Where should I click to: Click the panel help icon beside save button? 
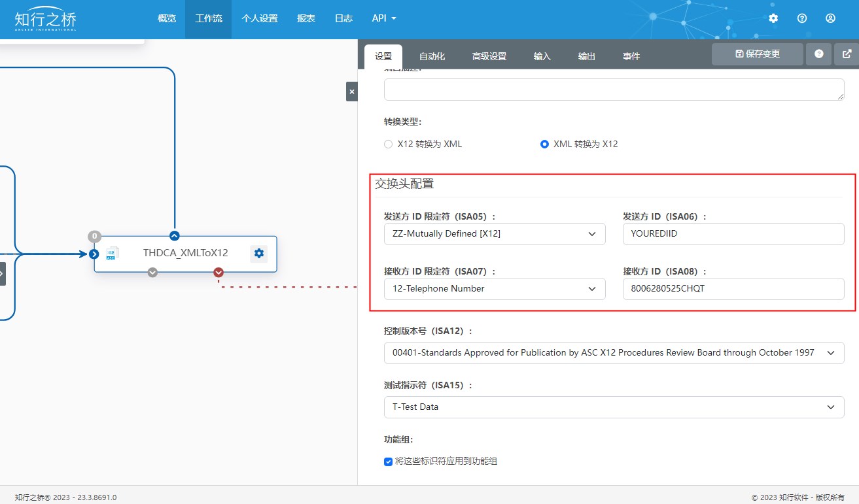click(818, 54)
